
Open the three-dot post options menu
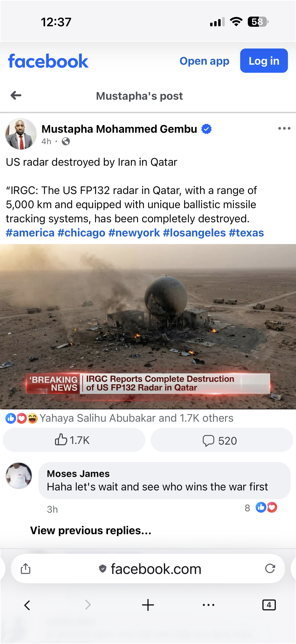284,128
